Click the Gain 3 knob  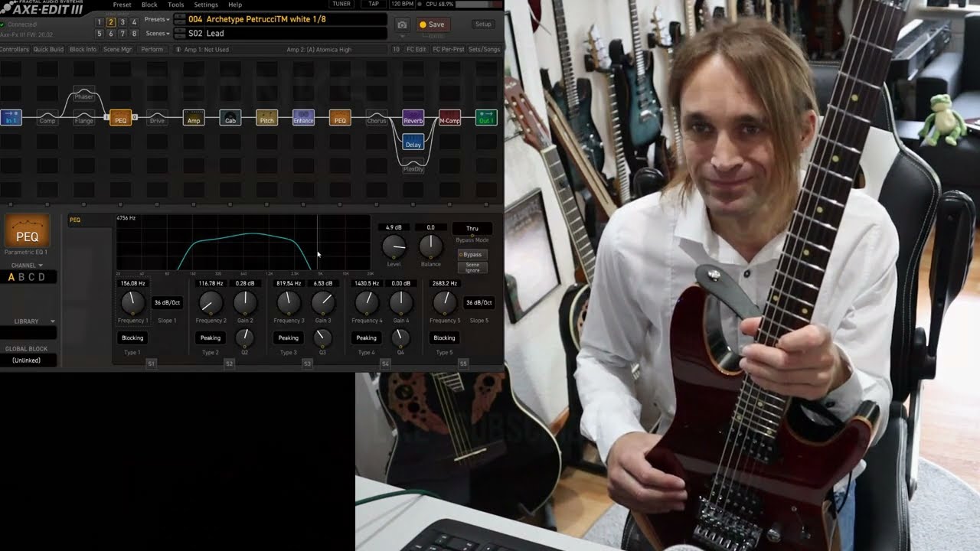[323, 303]
